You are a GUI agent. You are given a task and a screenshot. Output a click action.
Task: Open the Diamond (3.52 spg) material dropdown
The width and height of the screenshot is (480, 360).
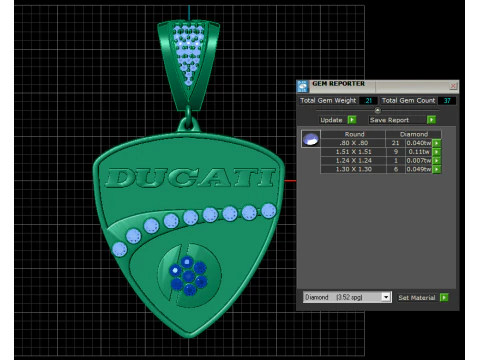pyautogui.click(x=386, y=297)
